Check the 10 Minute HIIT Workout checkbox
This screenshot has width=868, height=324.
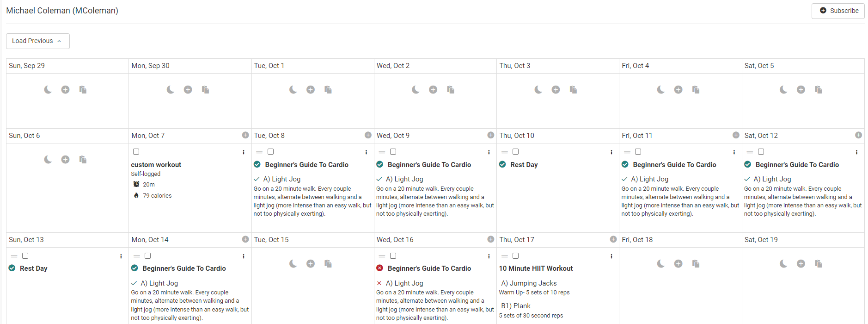click(516, 256)
